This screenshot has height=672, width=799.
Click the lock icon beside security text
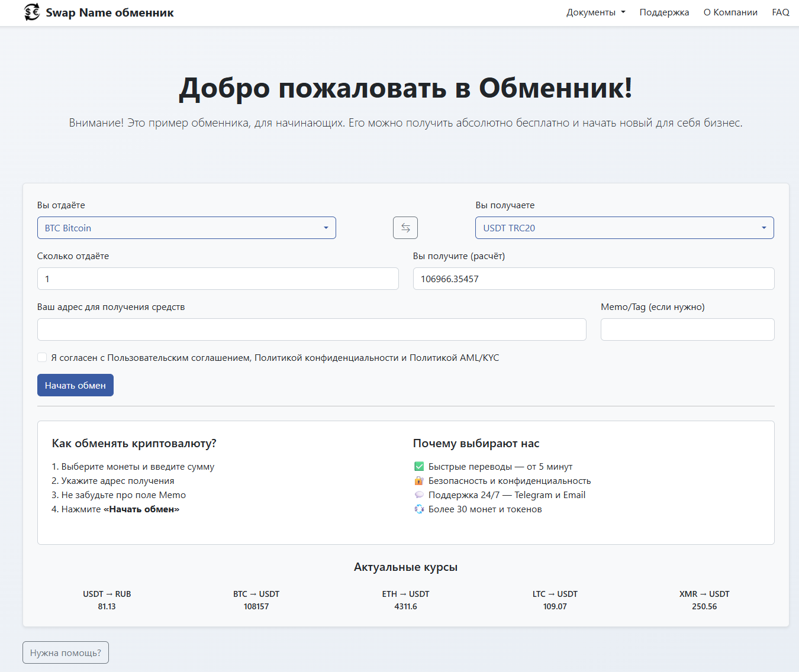[x=419, y=481]
